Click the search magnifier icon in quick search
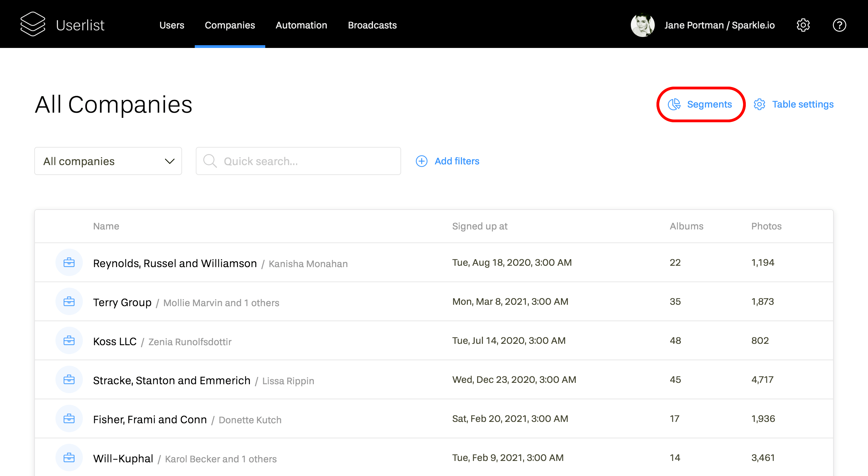The height and width of the screenshot is (476, 868). (210, 161)
